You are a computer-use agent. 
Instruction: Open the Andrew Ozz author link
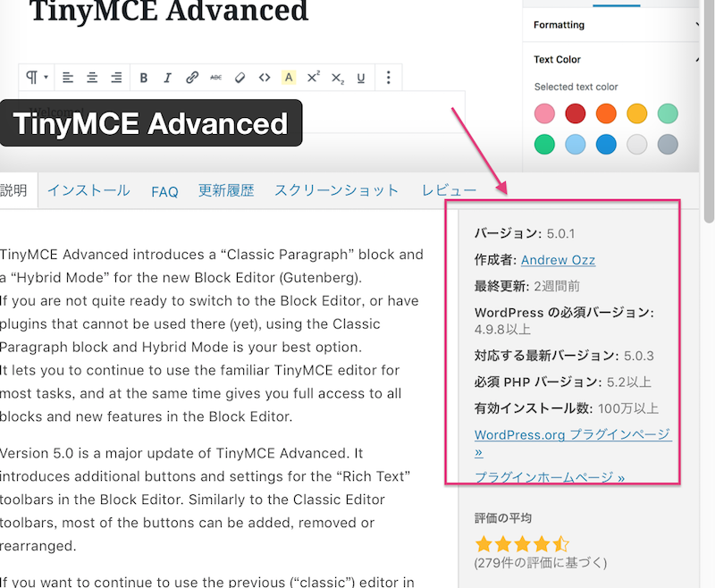coord(558,260)
